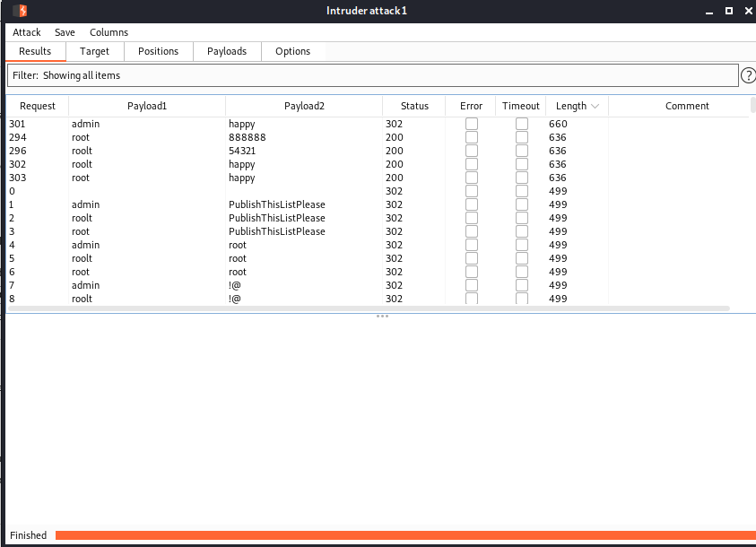Toggle Timeout checkbox for request 296
The height and width of the screenshot is (547, 756).
pos(522,151)
